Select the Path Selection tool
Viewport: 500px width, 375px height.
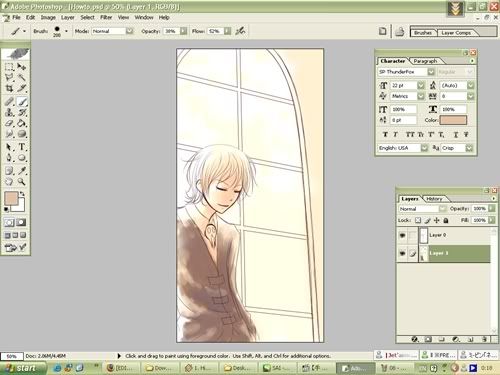coord(9,147)
